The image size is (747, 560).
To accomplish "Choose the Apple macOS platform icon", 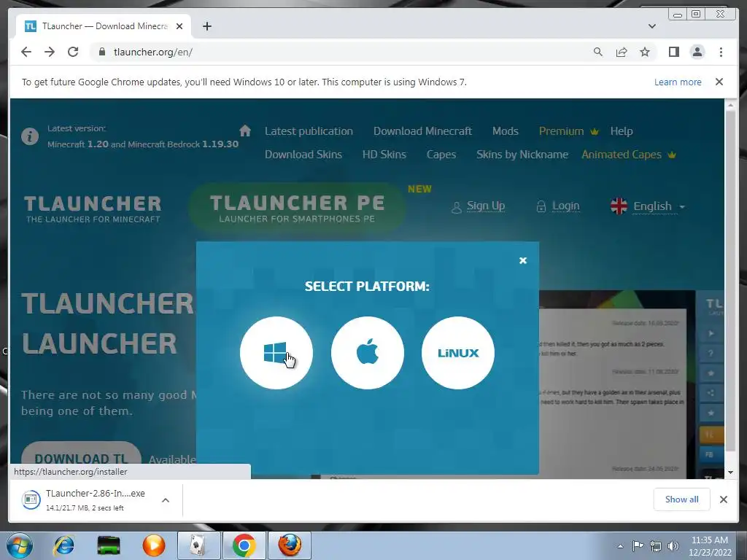I will [x=368, y=353].
